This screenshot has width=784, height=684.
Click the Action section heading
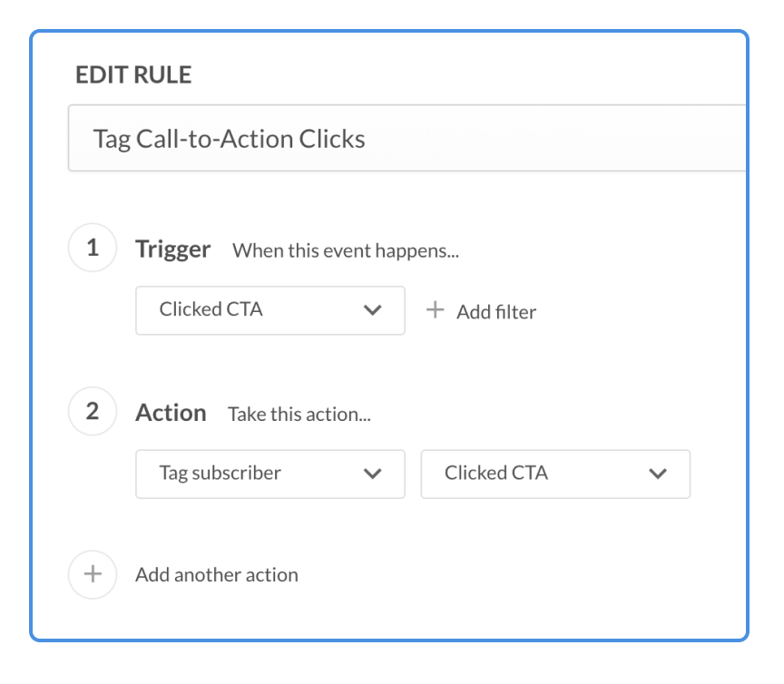coord(171,413)
